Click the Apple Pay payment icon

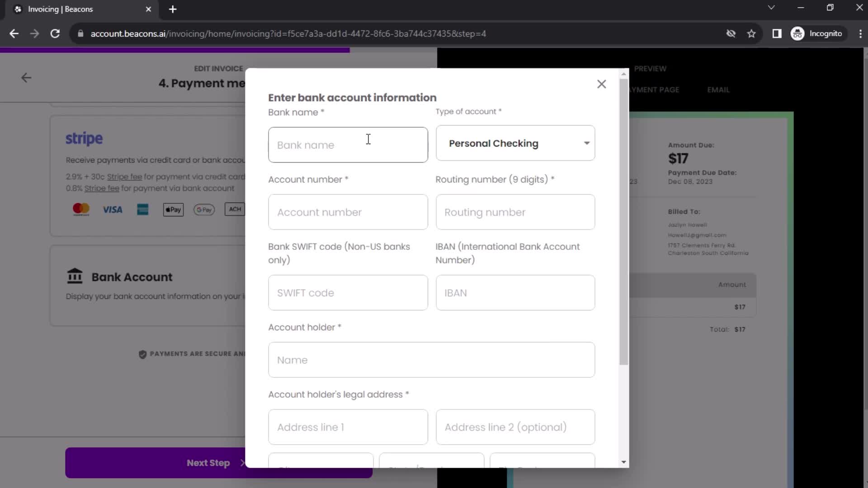pos(174,209)
